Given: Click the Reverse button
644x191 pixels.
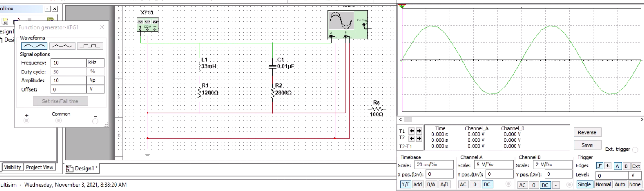Looking at the screenshot, I should (x=587, y=132).
